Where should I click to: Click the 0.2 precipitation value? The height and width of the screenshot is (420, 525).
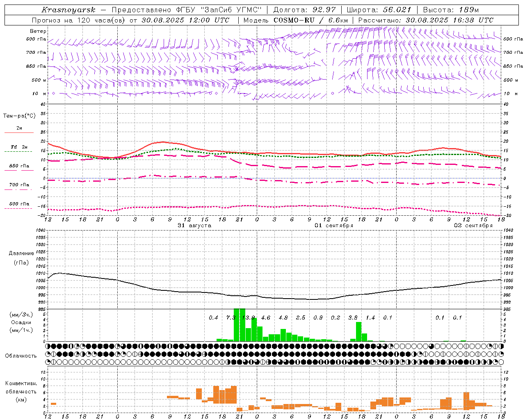tap(336, 317)
